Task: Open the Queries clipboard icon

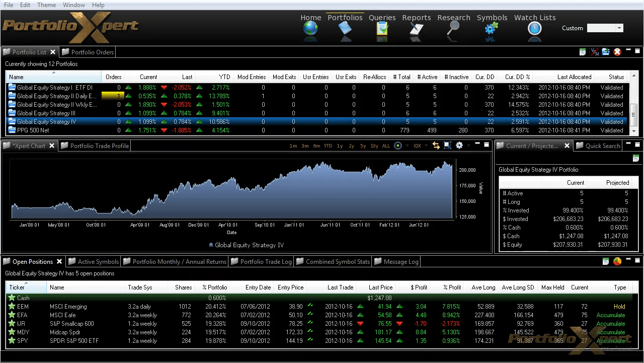Action: click(x=382, y=28)
